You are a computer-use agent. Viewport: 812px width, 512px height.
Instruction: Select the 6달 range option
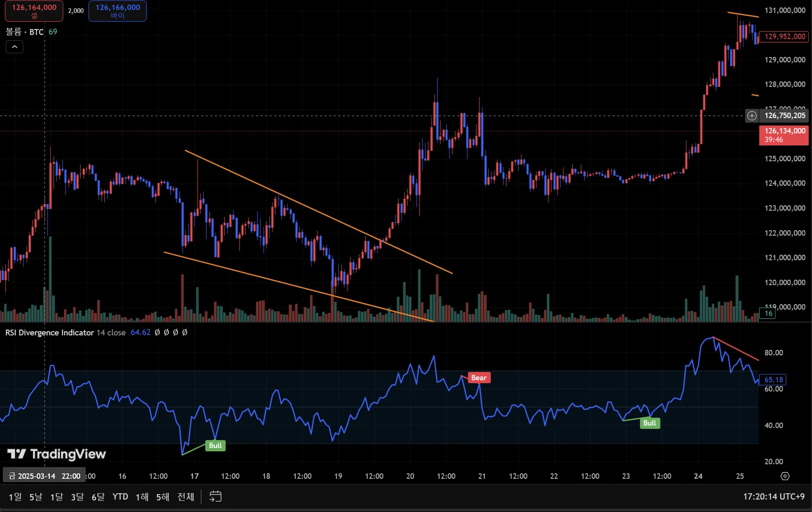pyautogui.click(x=98, y=496)
